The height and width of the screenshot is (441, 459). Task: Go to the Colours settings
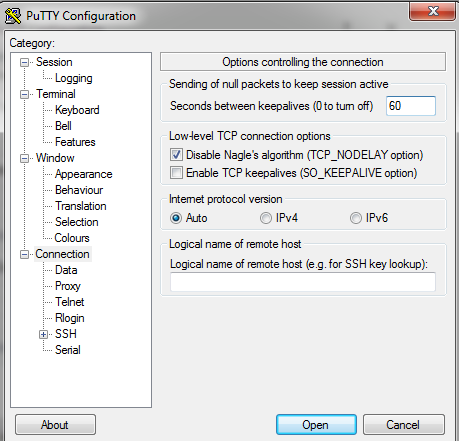click(x=72, y=238)
